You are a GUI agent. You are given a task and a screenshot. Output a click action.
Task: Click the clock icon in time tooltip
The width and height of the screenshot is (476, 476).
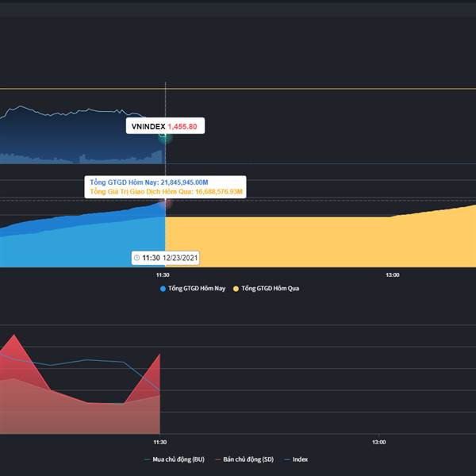pos(137,258)
